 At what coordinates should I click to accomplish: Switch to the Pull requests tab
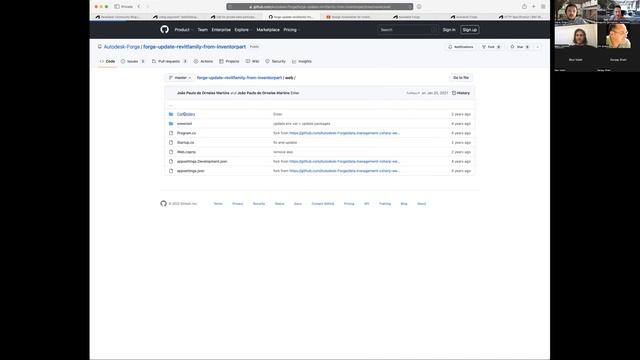[169, 61]
